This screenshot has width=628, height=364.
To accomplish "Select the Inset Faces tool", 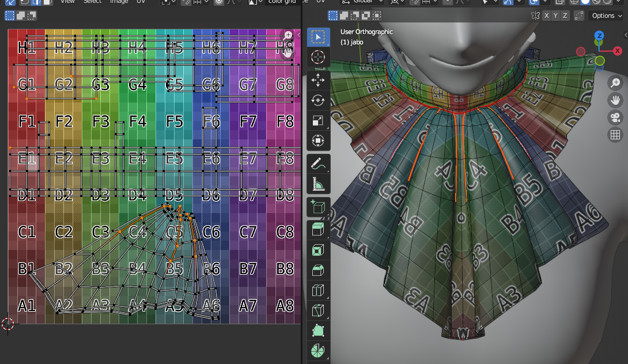I will click(x=318, y=251).
